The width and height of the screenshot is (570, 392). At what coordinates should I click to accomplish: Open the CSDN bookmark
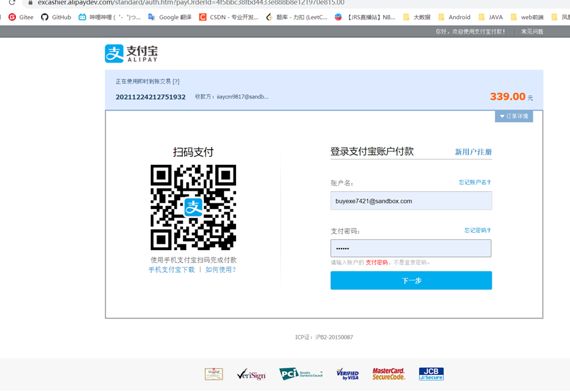229,17
